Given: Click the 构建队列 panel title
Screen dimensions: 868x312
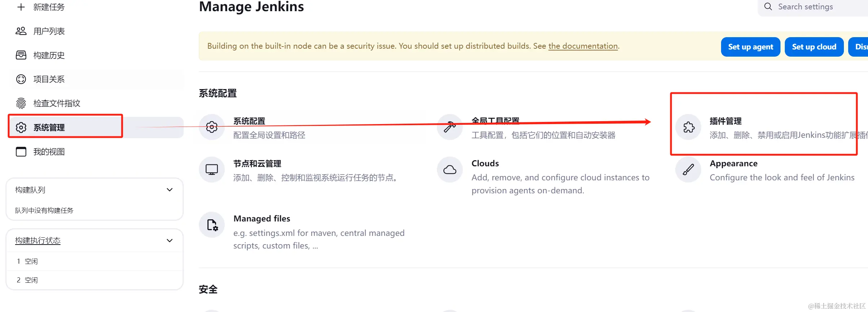Looking at the screenshot, I should point(30,190).
